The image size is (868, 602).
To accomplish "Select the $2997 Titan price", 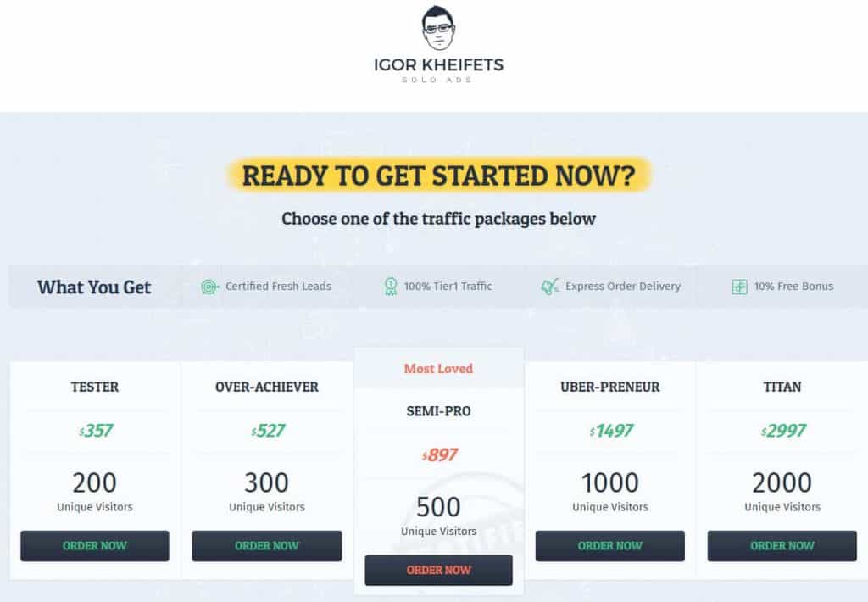I will (x=783, y=431).
